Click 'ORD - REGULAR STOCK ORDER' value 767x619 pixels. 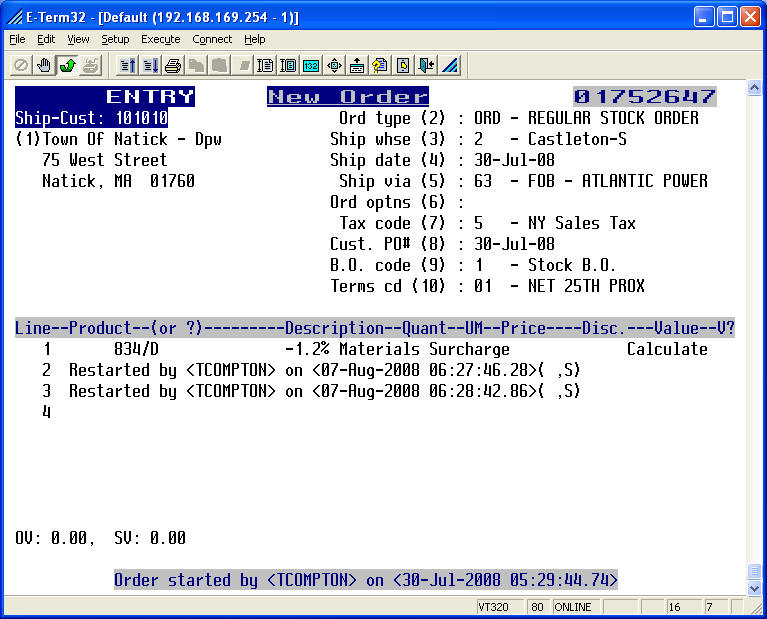[x=587, y=118]
